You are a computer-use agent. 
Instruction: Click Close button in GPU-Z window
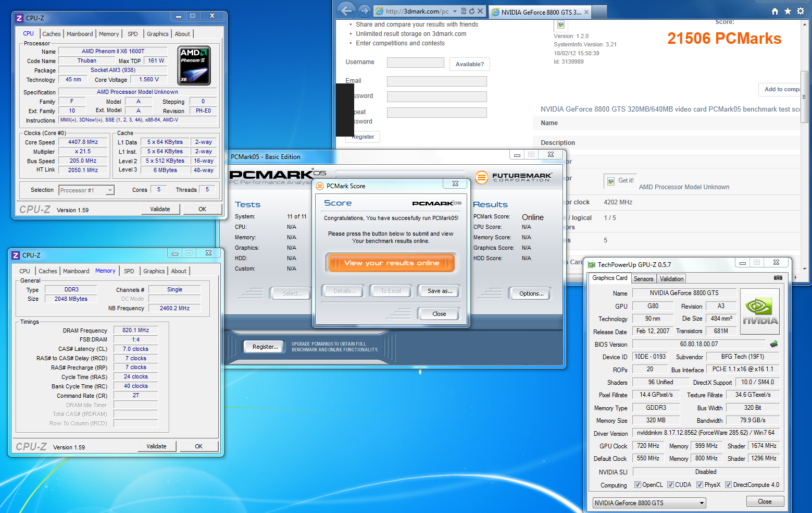click(x=765, y=502)
